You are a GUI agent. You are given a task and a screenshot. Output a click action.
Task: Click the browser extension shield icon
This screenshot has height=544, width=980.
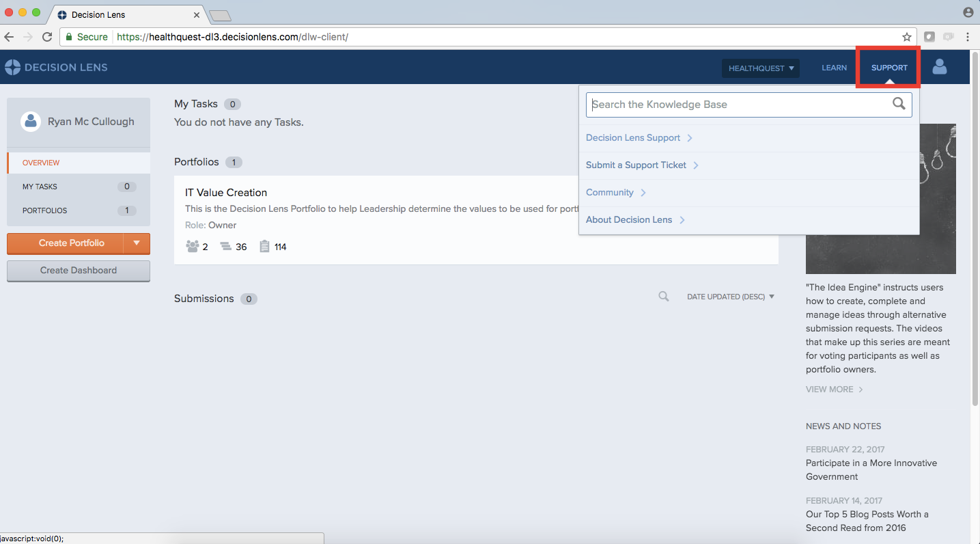tap(929, 37)
